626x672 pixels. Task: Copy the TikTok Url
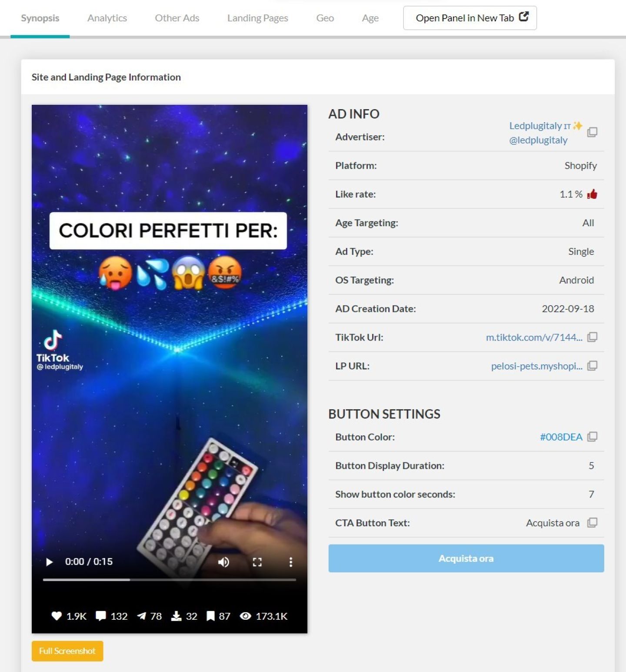click(x=592, y=337)
